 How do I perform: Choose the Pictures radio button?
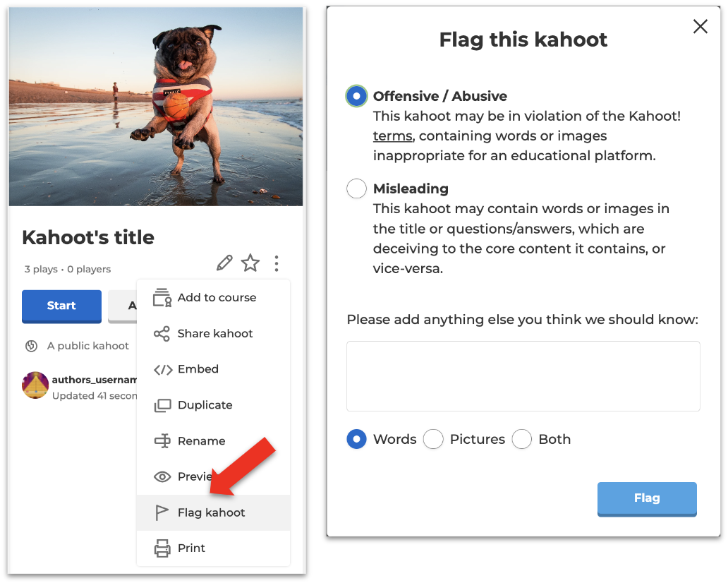[433, 439]
